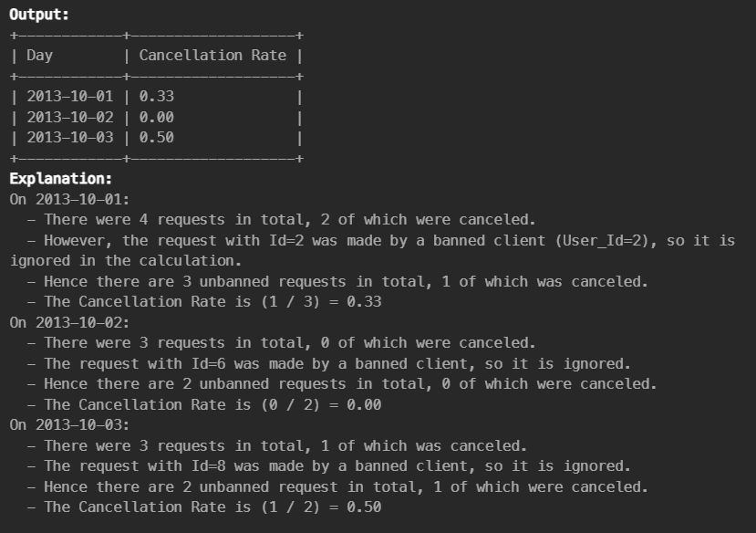Click the 0.00 cancellation rate value
The width and height of the screenshot is (756, 533).
coord(156,117)
